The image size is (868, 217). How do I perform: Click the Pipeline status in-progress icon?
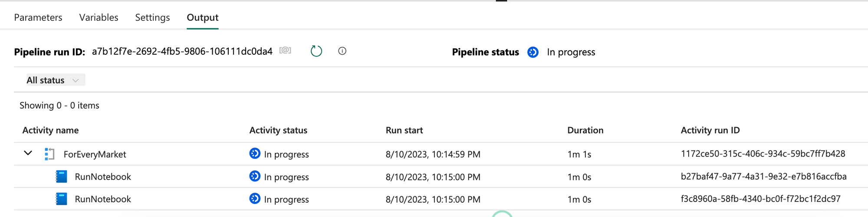[x=533, y=52]
